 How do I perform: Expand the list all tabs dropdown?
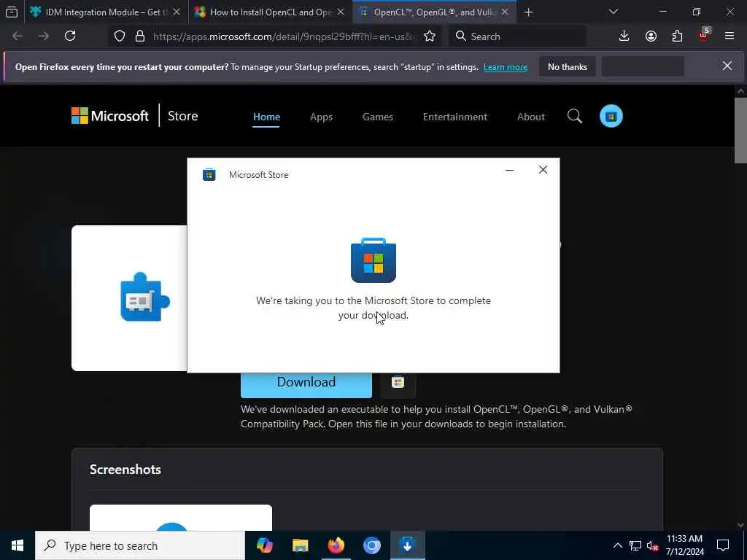click(x=613, y=12)
